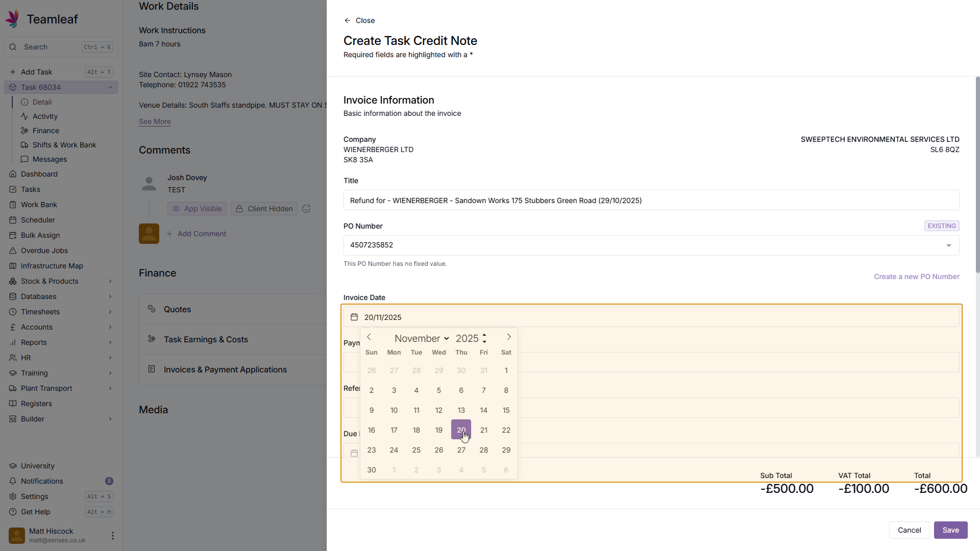Click the Title input field
980x551 pixels.
tap(651, 201)
